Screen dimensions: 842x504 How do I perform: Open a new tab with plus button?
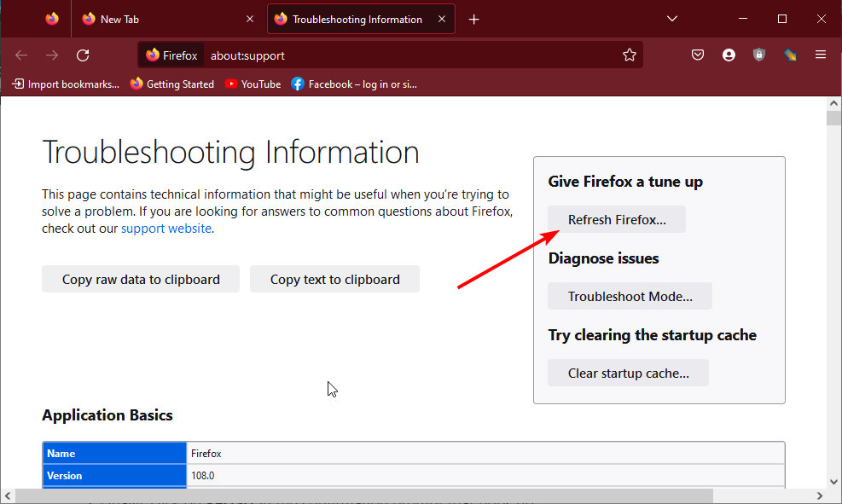pos(473,20)
